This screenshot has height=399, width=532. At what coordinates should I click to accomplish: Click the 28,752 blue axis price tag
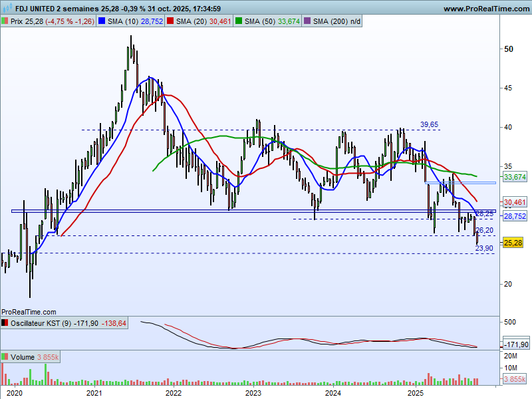515,216
